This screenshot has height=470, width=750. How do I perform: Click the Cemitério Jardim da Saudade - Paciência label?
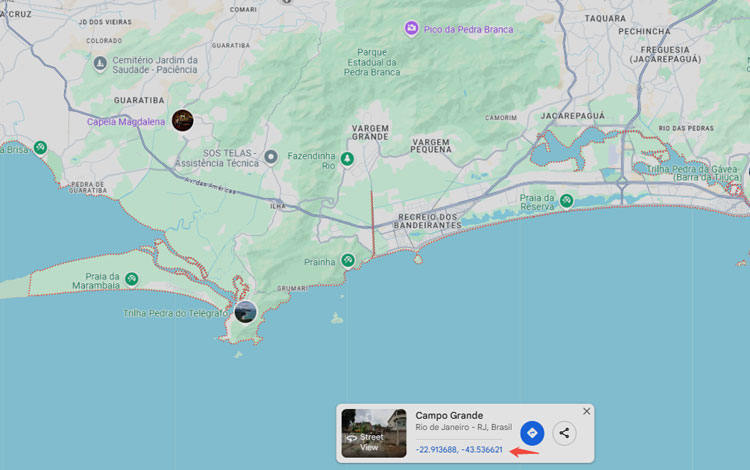tap(155, 65)
